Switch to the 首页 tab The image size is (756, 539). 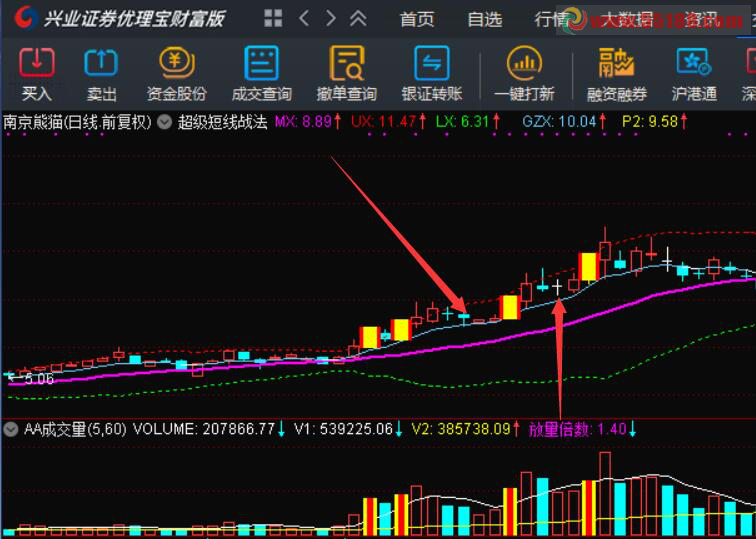[x=417, y=19]
